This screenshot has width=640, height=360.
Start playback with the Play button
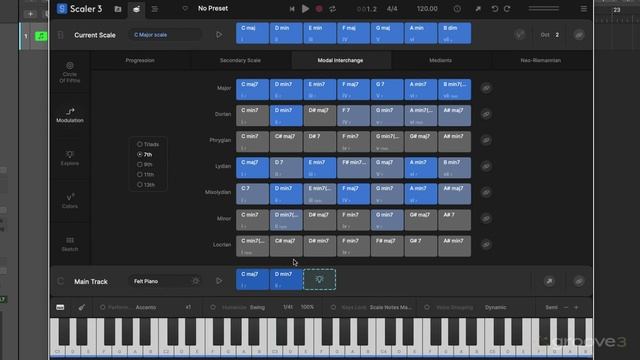point(305,9)
